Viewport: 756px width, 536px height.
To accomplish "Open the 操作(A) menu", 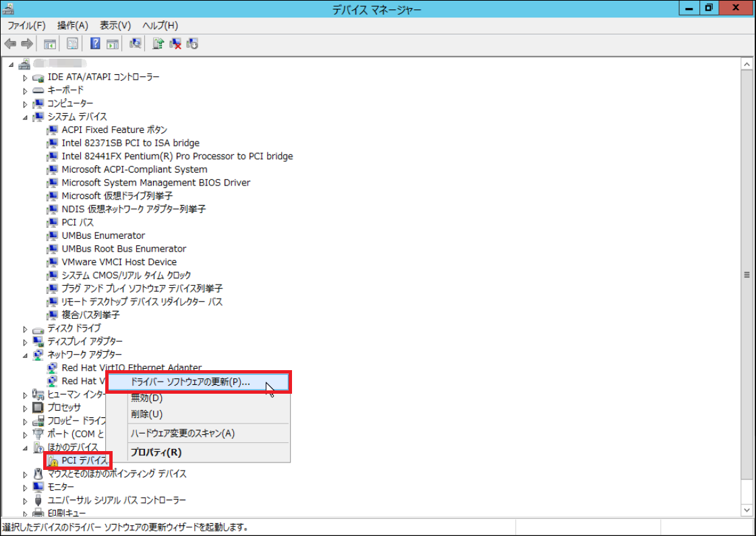I will (72, 26).
